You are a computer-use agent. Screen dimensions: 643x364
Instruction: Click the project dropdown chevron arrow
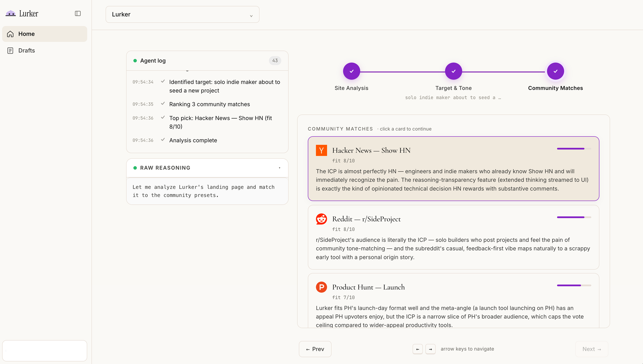tap(251, 16)
